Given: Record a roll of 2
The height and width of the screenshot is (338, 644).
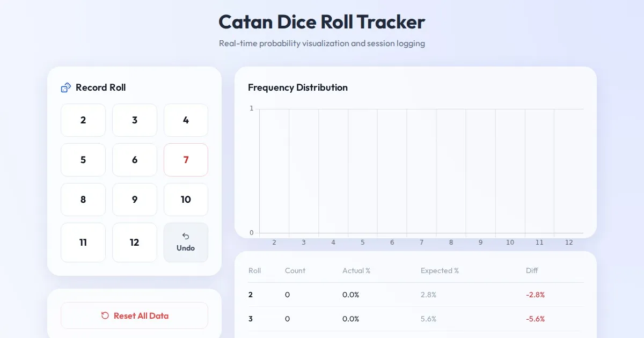Looking at the screenshot, I should 83,120.
